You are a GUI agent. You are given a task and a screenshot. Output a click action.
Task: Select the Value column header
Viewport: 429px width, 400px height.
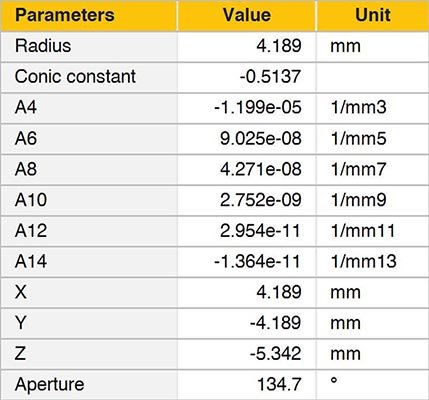click(x=247, y=15)
